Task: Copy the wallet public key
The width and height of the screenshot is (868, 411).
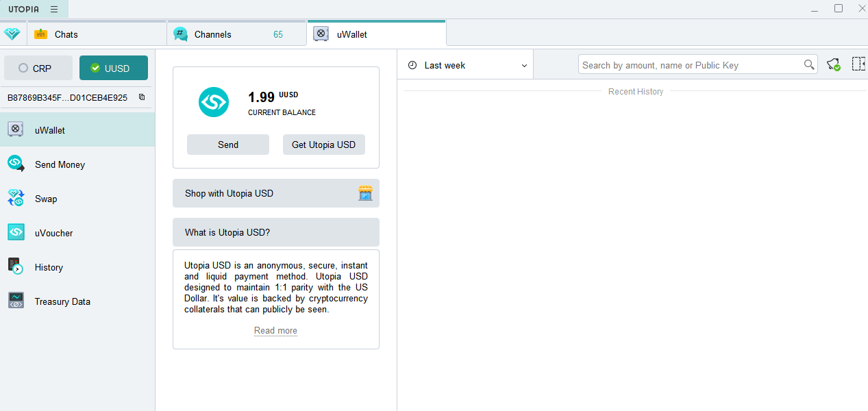Action: click(142, 97)
